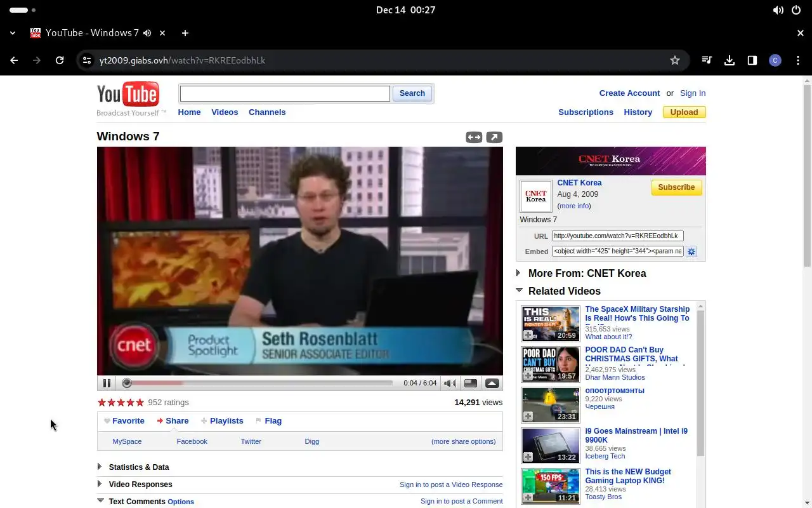The width and height of the screenshot is (812, 508).
Task: Bookmark page with the star icon
Action: coord(675,60)
